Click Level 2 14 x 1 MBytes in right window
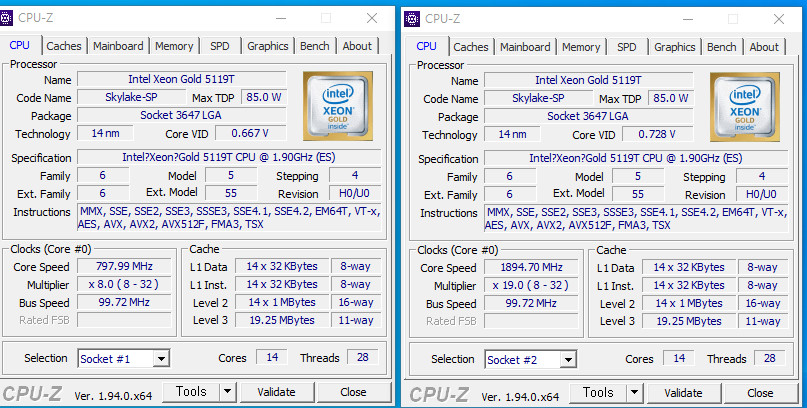 pyautogui.click(x=689, y=304)
